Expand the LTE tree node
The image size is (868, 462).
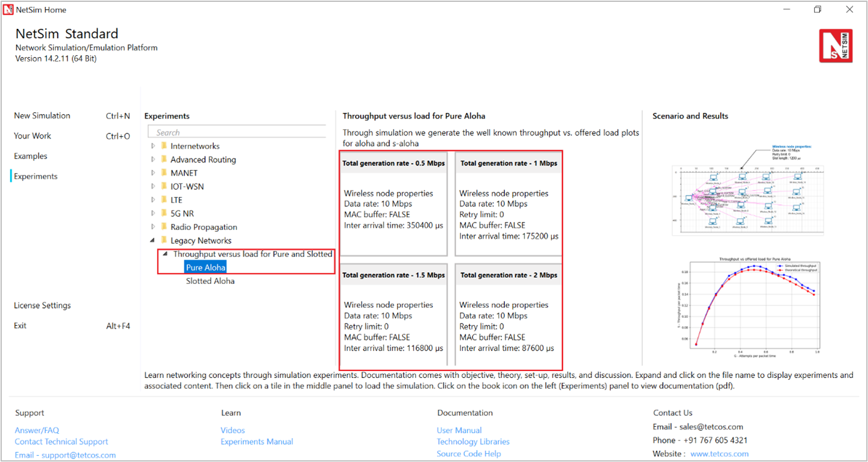(x=153, y=200)
